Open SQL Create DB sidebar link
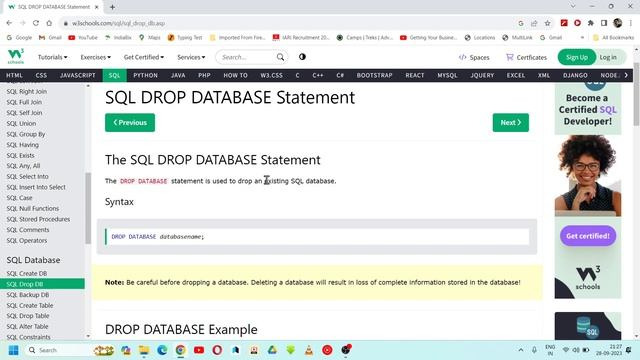 (27, 273)
